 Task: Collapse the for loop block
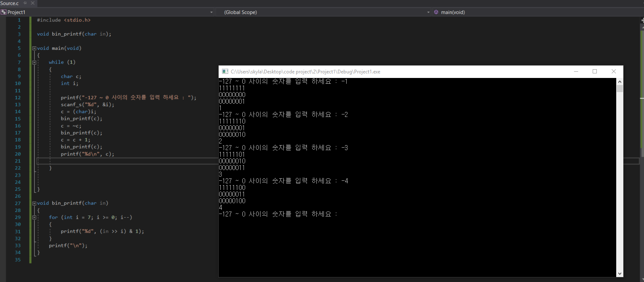coord(34,217)
